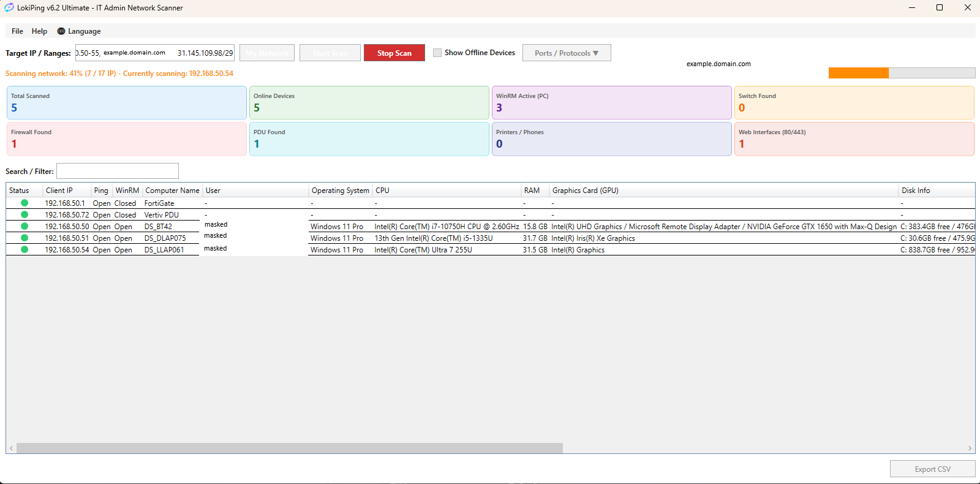The image size is (980, 484).
Task: Open the Ports / Protocols dropdown
Action: [x=567, y=53]
